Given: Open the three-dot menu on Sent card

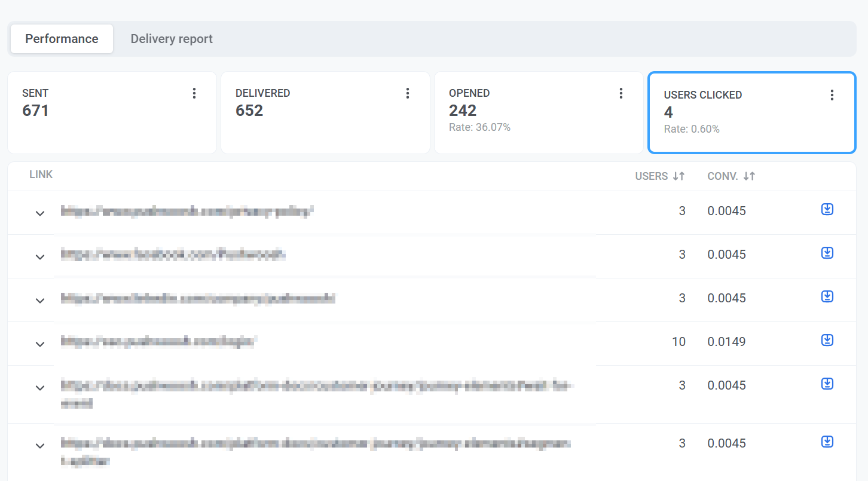Looking at the screenshot, I should point(194,93).
